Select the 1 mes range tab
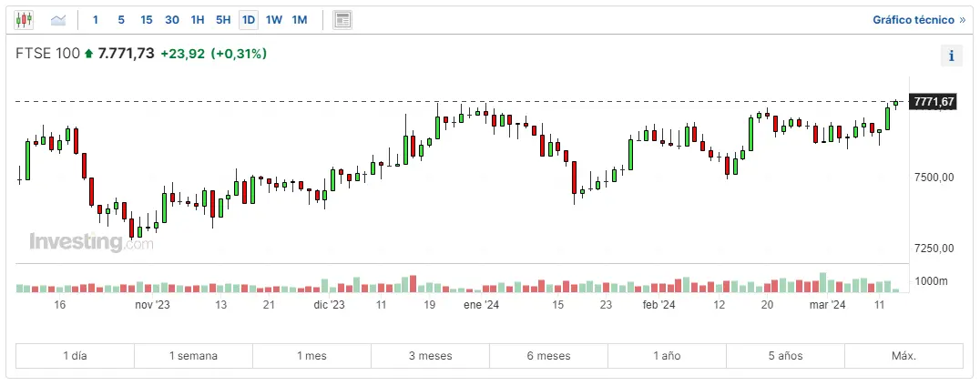 pyautogui.click(x=312, y=355)
